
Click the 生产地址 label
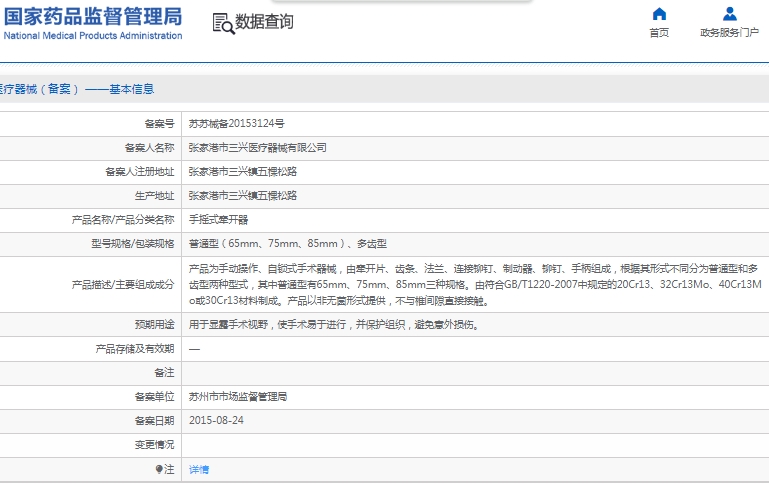pos(154,196)
